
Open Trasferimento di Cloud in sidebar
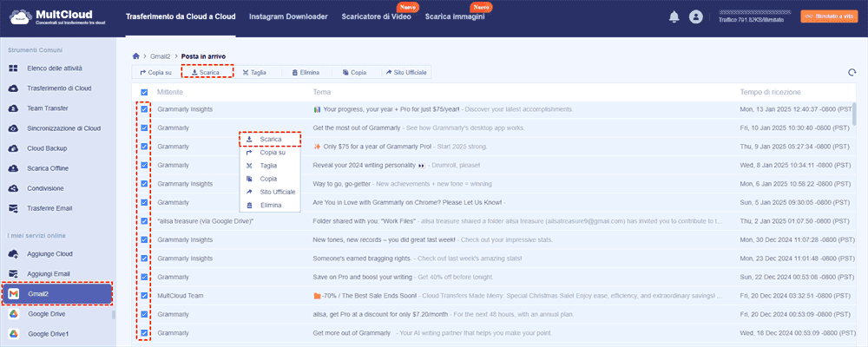(59, 88)
